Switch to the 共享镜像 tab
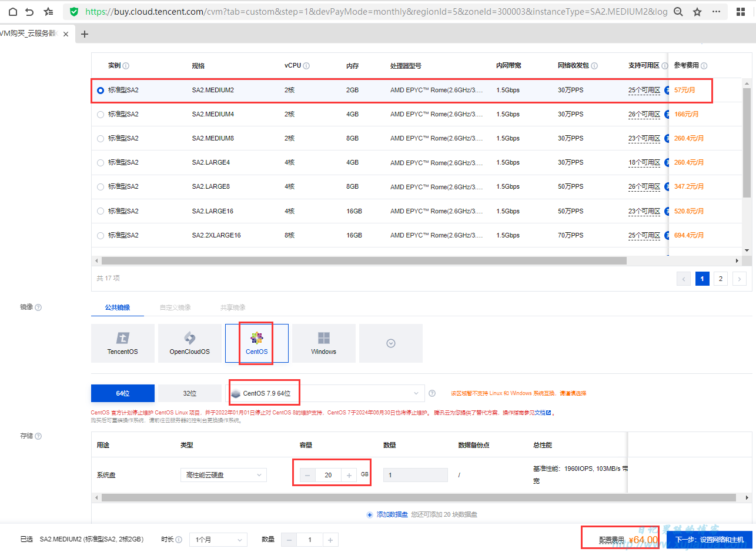 click(x=233, y=307)
